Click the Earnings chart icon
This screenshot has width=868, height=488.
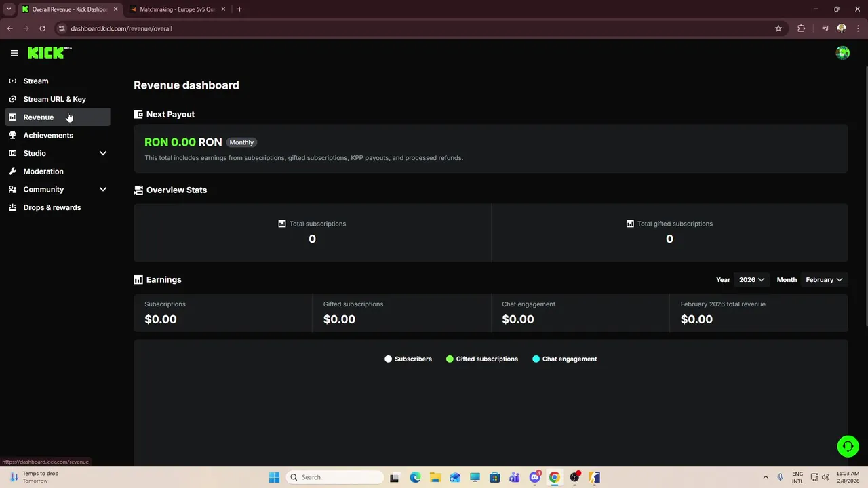(138, 279)
